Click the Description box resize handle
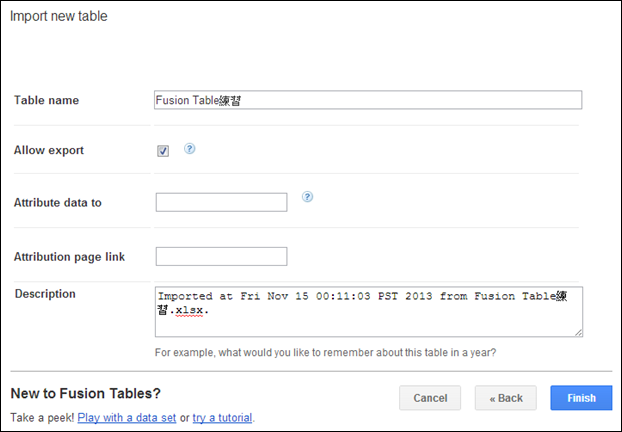This screenshot has height=432, width=622. [x=578, y=332]
